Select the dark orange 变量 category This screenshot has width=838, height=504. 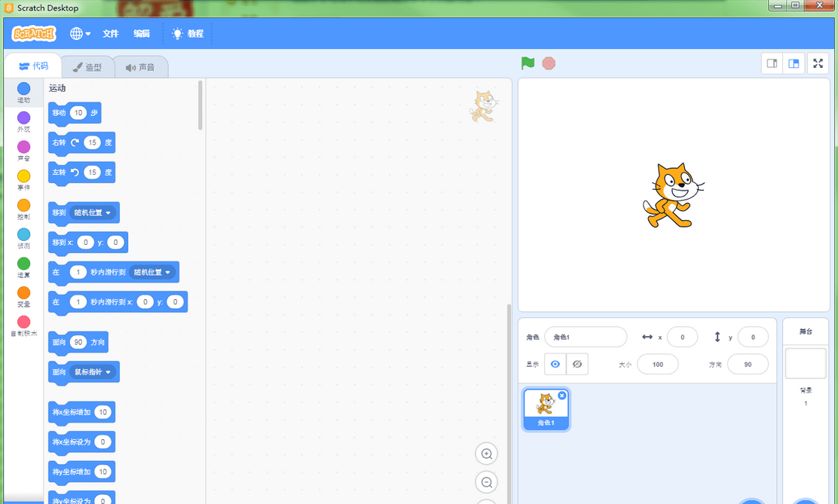[x=23, y=297]
